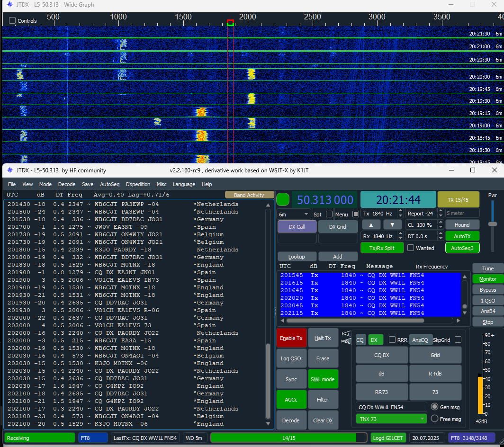Increase Report -24 value stepper
The width and height of the screenshot is (504, 447).
tap(441, 212)
